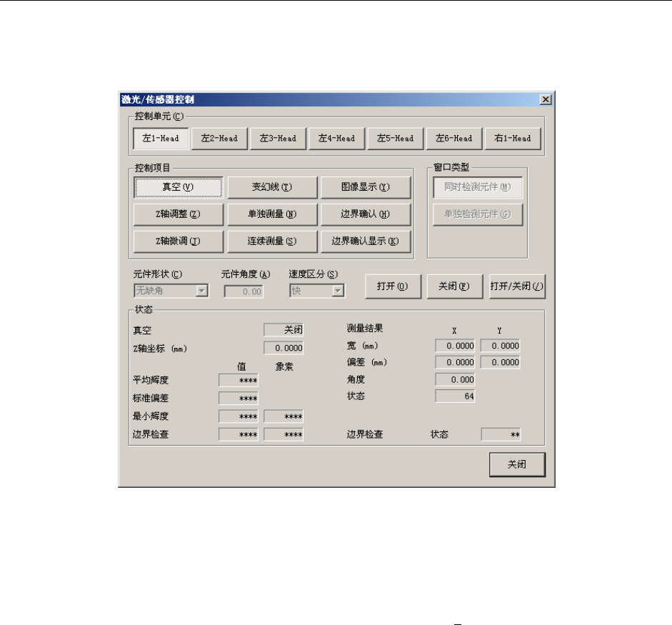The height and width of the screenshot is (625, 672).
Task: Click the Z轴坐标 value field
Action: 284,348
